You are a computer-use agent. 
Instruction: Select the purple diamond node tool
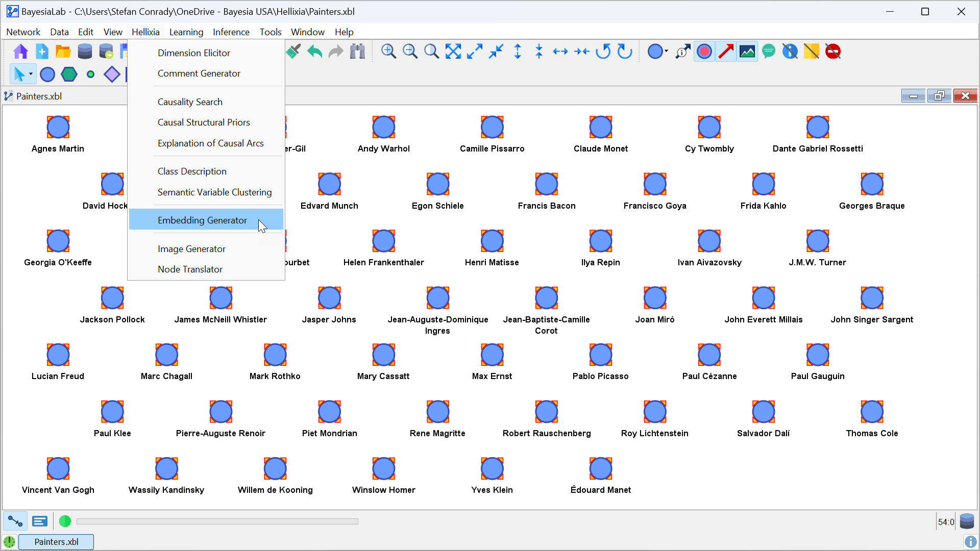tap(112, 74)
